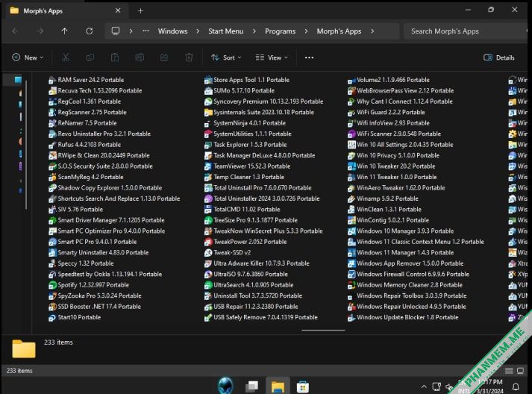Go back with the left arrow

pyautogui.click(x=15, y=31)
